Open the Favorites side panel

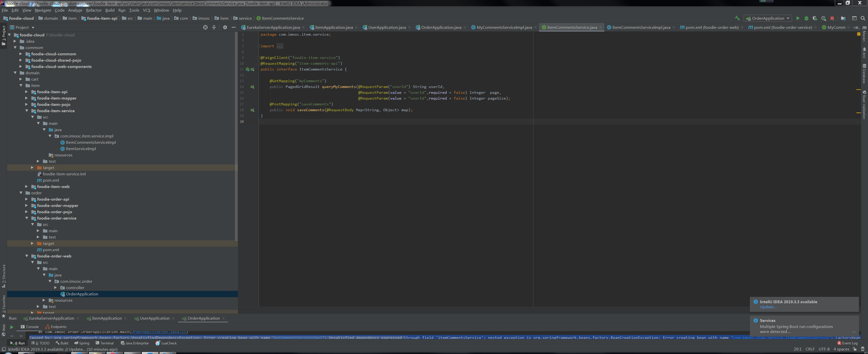[4, 306]
